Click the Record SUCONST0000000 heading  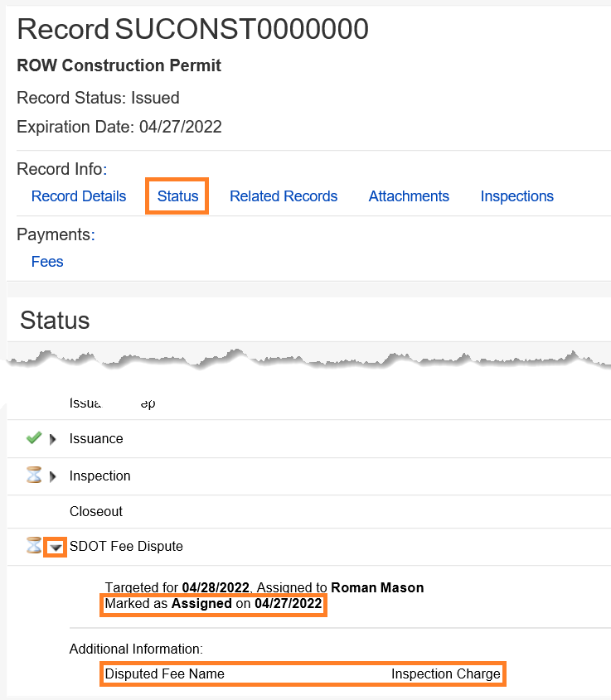(192, 29)
